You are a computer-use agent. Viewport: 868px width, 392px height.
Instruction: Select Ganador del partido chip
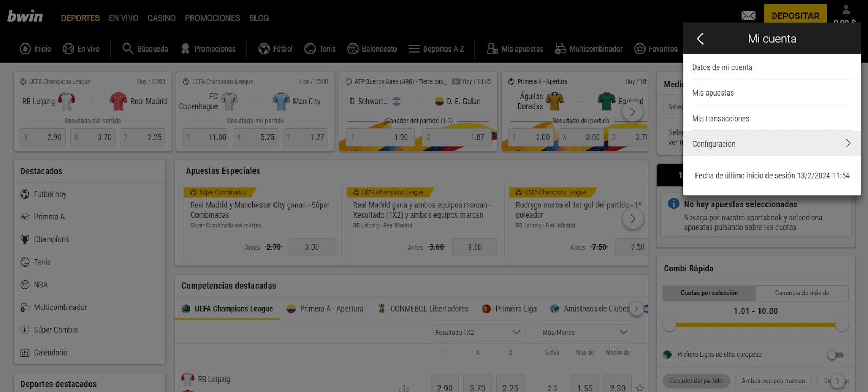click(696, 381)
